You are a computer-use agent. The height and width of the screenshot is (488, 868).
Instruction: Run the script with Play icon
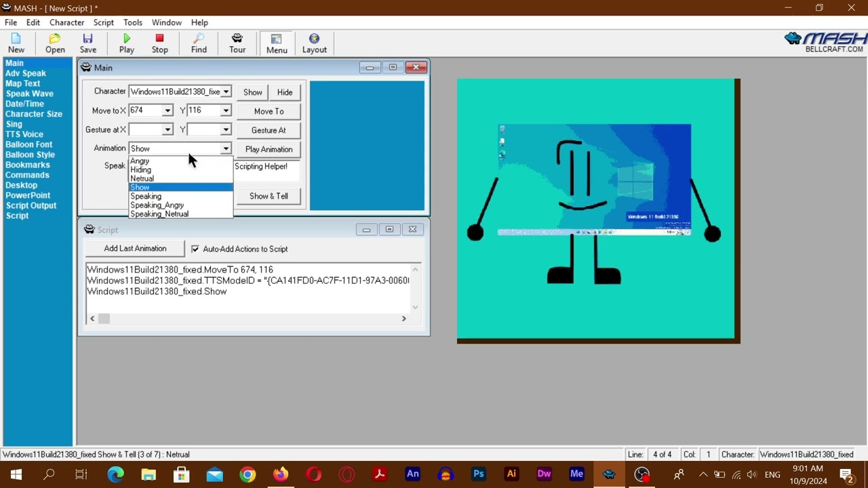(127, 43)
